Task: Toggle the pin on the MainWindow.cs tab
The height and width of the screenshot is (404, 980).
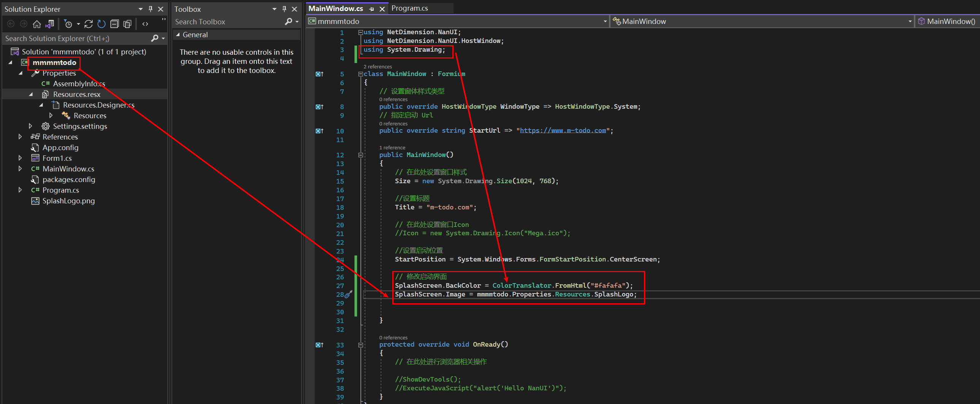Action: 371,8
